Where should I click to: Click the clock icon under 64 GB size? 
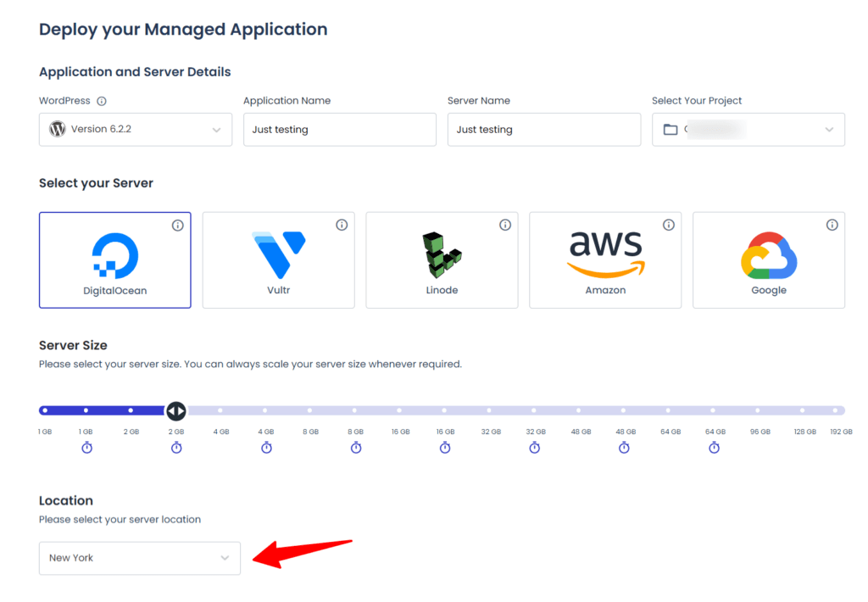[714, 448]
